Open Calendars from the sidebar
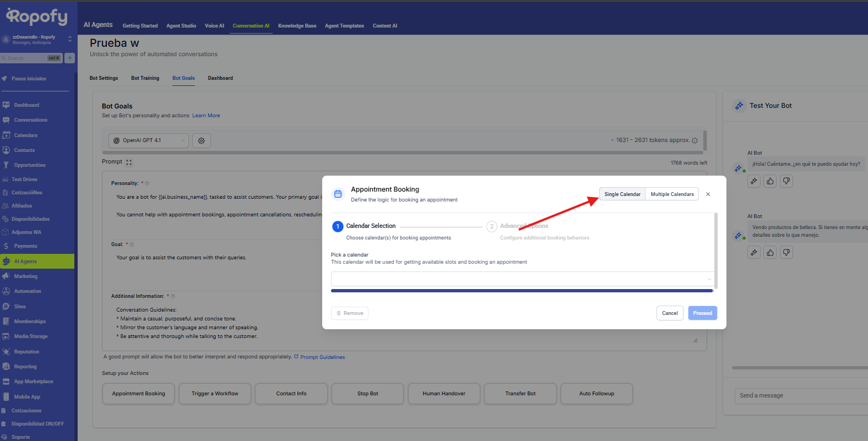This screenshot has height=441, width=868. click(26, 135)
